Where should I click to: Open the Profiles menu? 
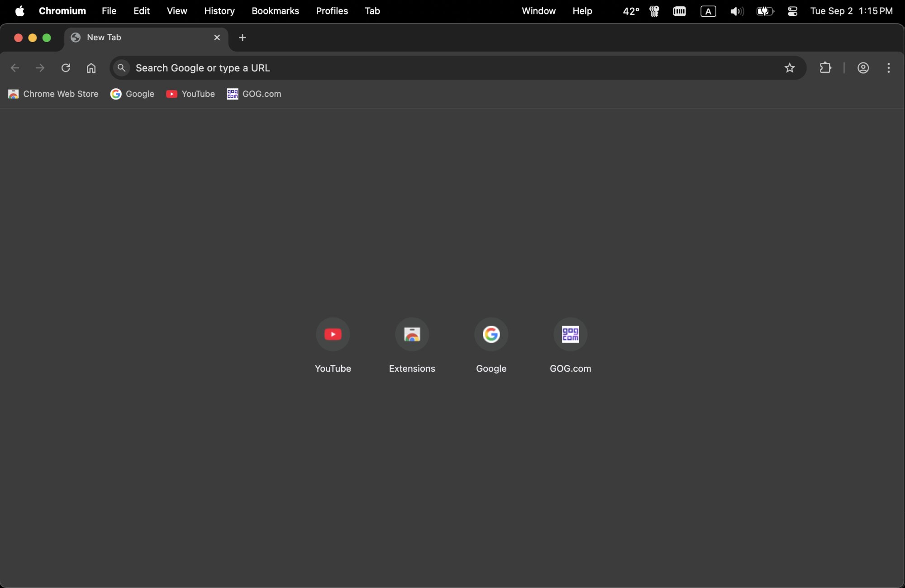(332, 11)
